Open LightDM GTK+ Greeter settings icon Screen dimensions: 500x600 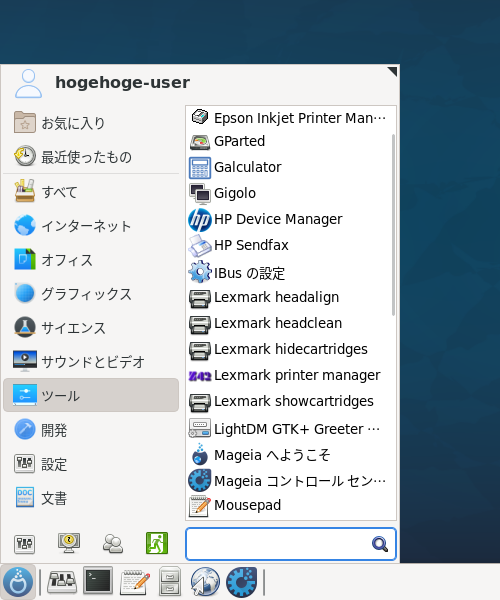click(199, 428)
